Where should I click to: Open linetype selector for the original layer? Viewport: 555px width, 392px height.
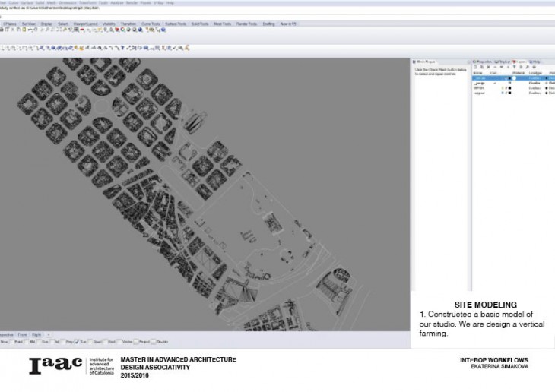[534, 93]
